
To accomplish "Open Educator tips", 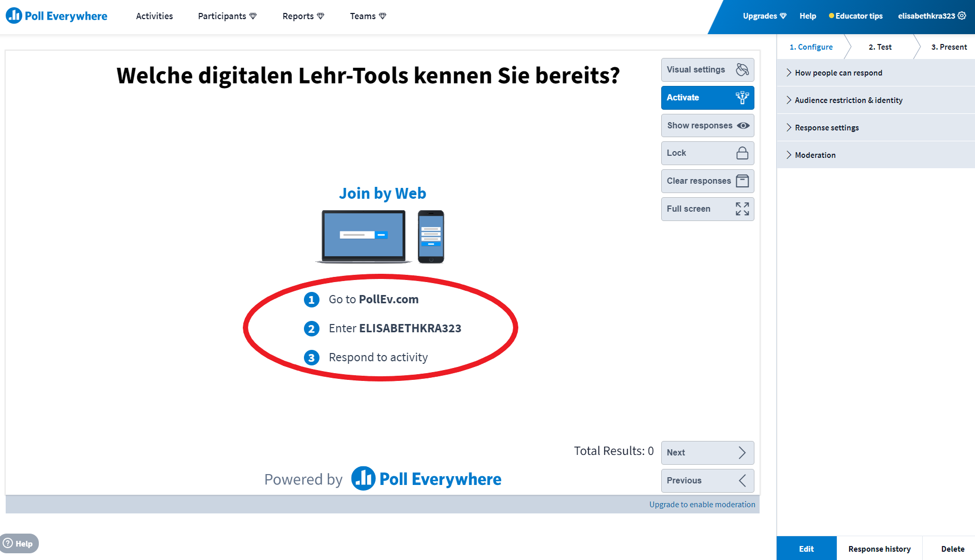I will [x=855, y=16].
